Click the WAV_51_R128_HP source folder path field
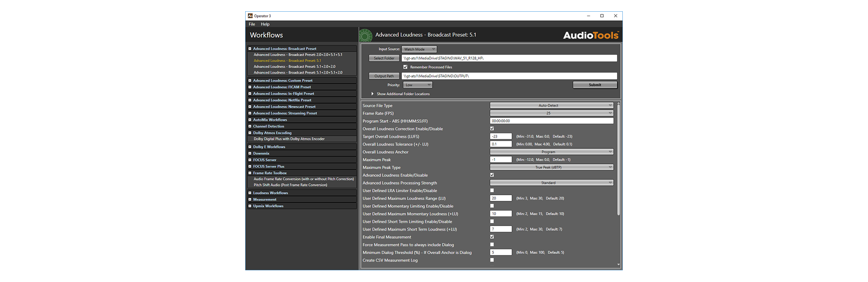The width and height of the screenshot is (868, 282). [x=510, y=58]
